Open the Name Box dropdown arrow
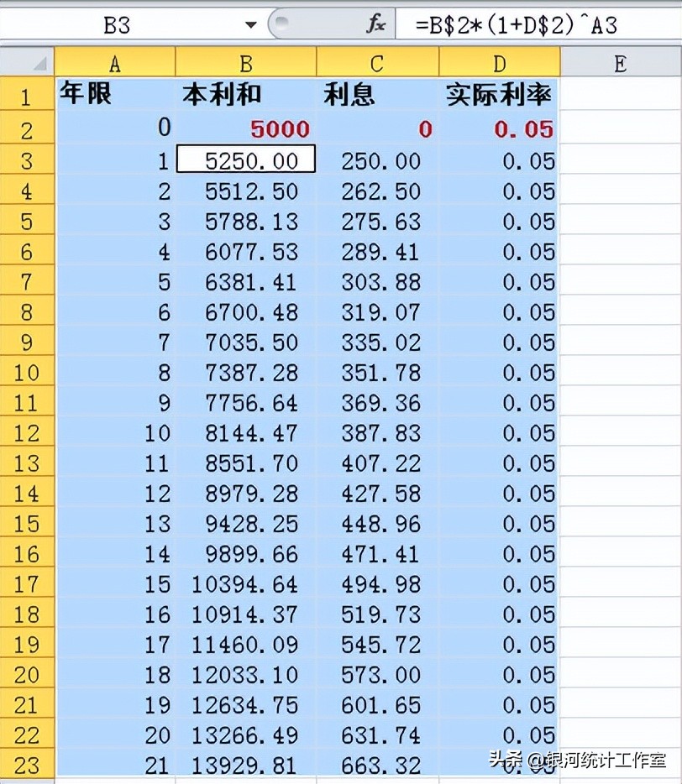The image size is (682, 784). coord(250,24)
